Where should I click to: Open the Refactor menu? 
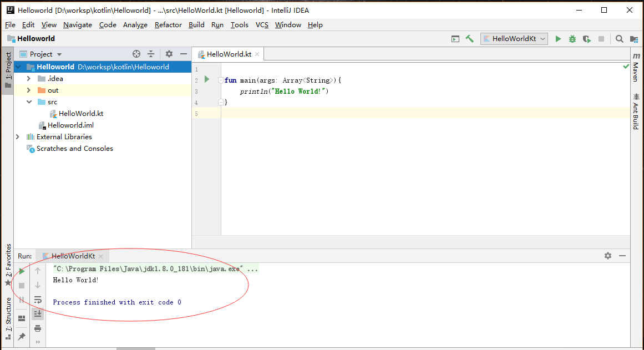(168, 24)
